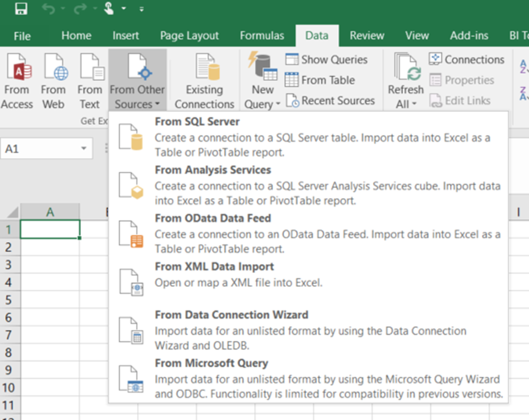Click the Sort A to Z icon
Screen dimensions: 529x420
coord(524,66)
